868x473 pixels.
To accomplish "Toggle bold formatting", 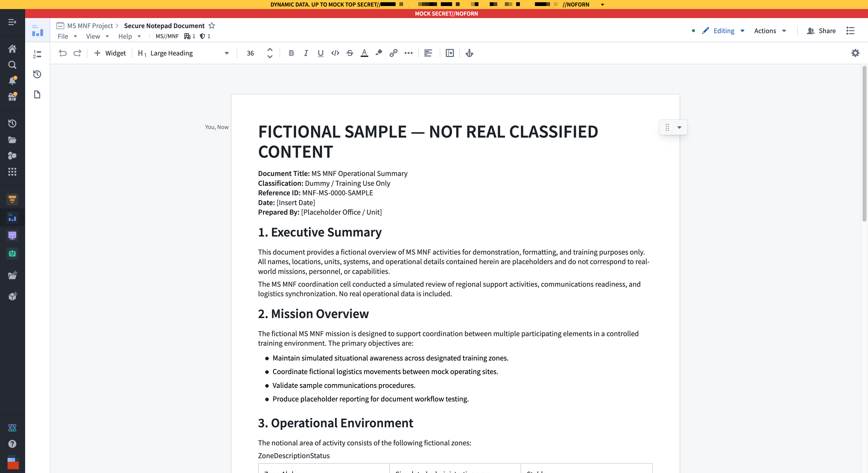I will (x=291, y=53).
